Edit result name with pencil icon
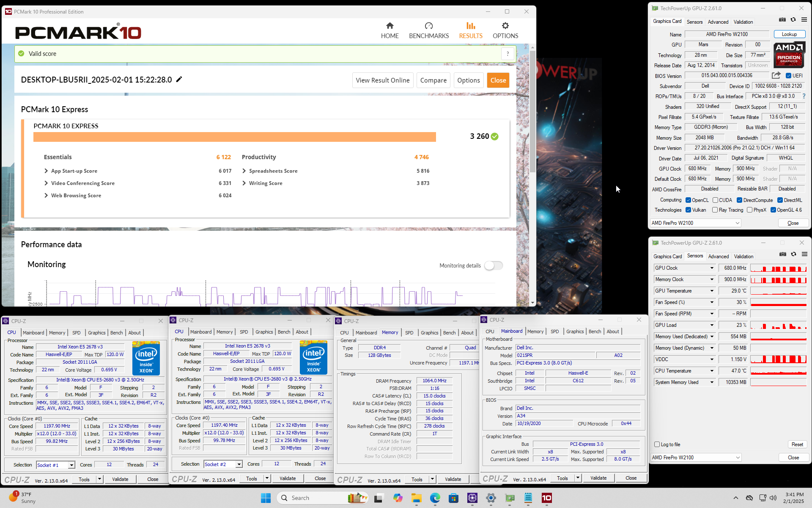Viewport: 812px width, 508px height. [x=179, y=79]
